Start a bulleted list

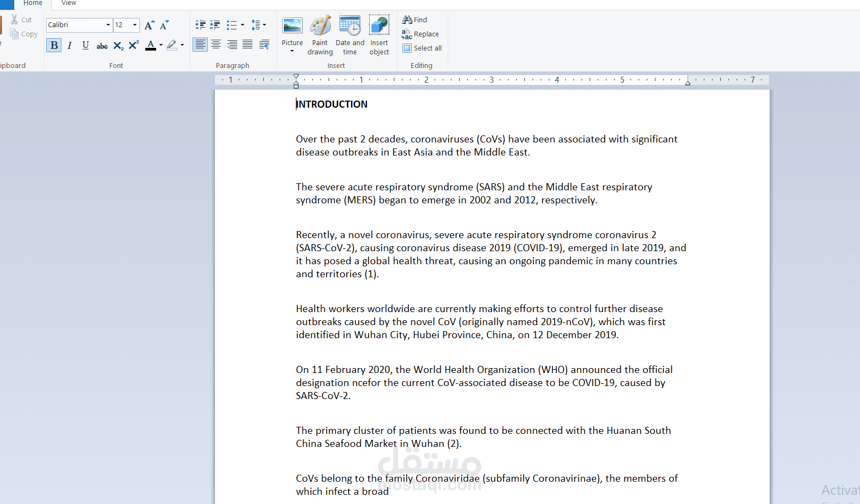232,25
